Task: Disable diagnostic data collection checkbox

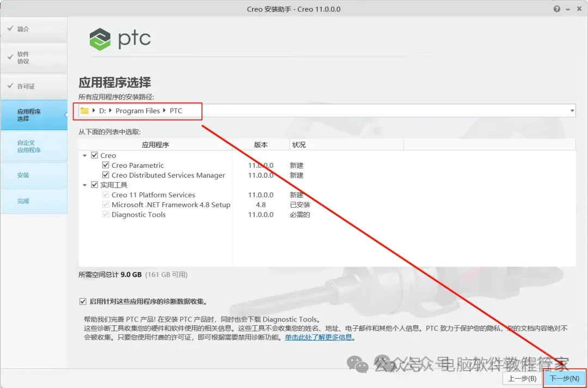Action: pos(83,301)
